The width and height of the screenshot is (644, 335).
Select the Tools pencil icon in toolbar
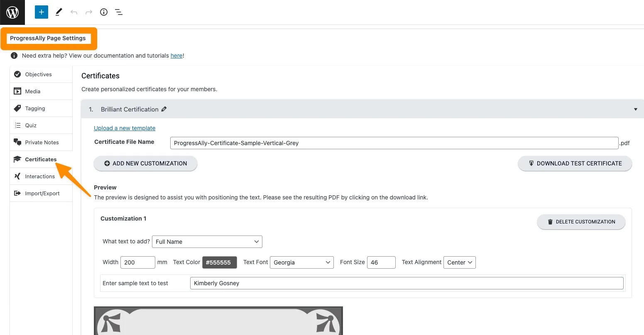pyautogui.click(x=58, y=12)
